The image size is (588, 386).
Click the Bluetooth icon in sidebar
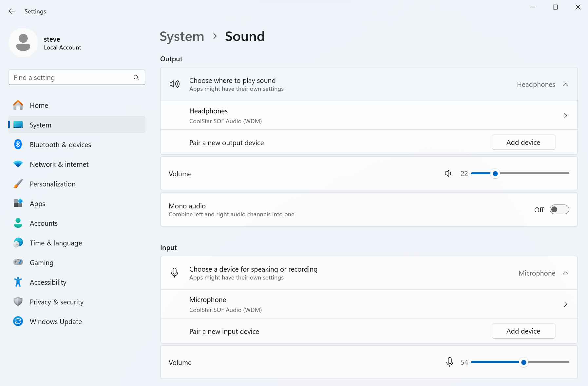click(18, 145)
